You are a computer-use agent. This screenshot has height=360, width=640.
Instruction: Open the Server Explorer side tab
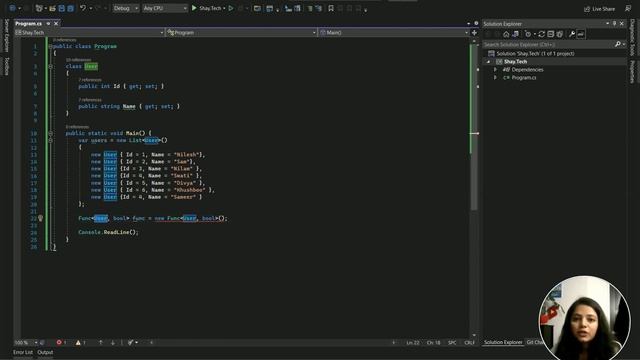6,36
